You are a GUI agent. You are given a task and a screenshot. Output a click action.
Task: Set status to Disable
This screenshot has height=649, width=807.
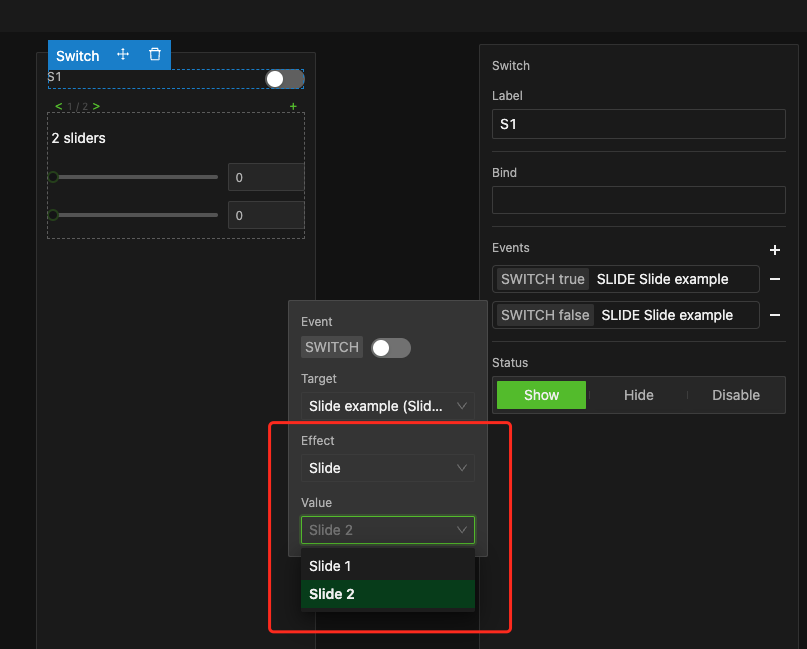pos(735,395)
